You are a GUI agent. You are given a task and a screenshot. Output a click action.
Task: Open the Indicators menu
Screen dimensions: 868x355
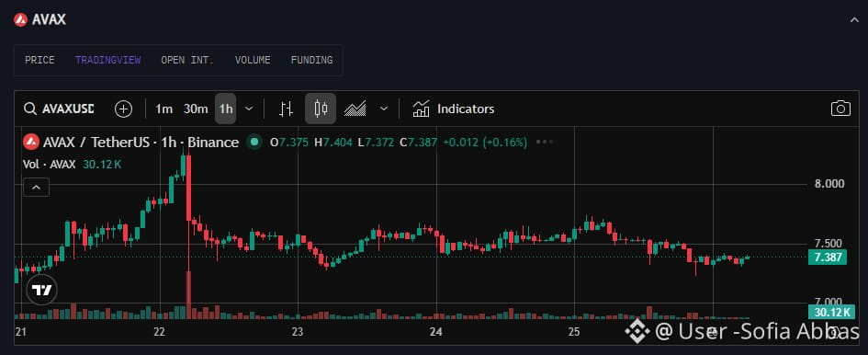pyautogui.click(x=454, y=109)
